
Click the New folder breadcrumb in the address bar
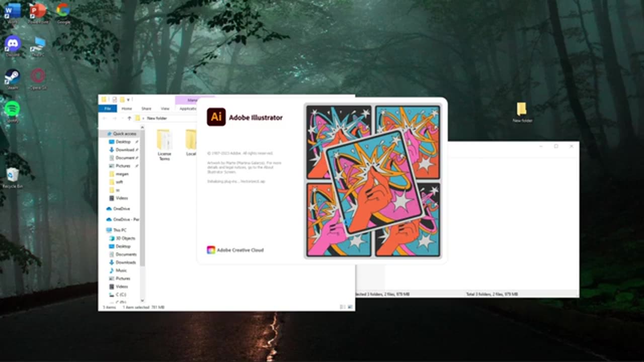(157, 118)
